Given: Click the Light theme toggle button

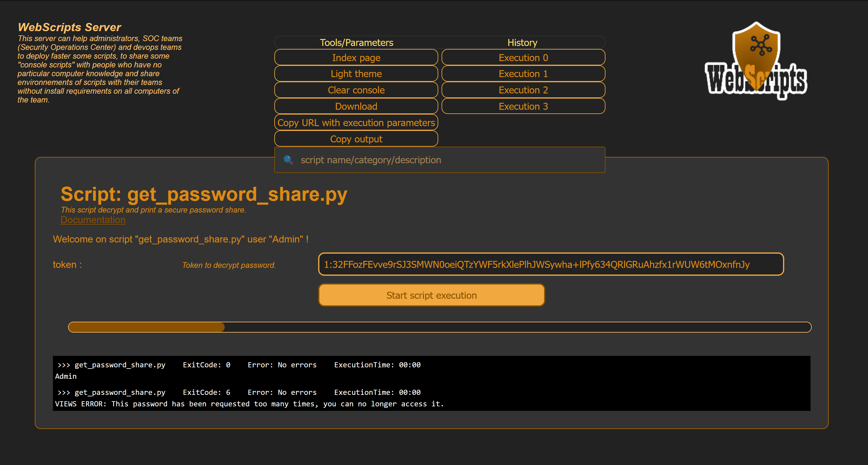Looking at the screenshot, I should pos(357,73).
